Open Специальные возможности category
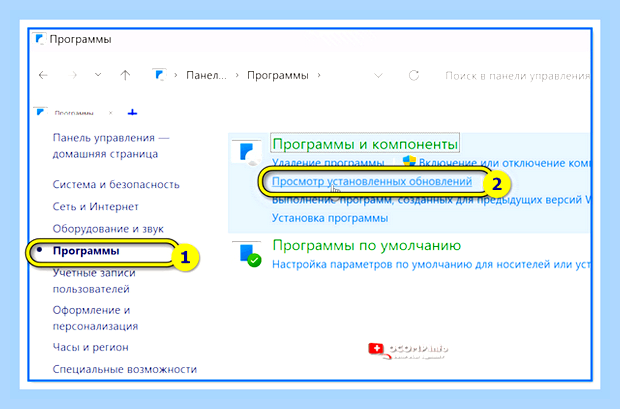The image size is (620, 409). click(x=125, y=369)
